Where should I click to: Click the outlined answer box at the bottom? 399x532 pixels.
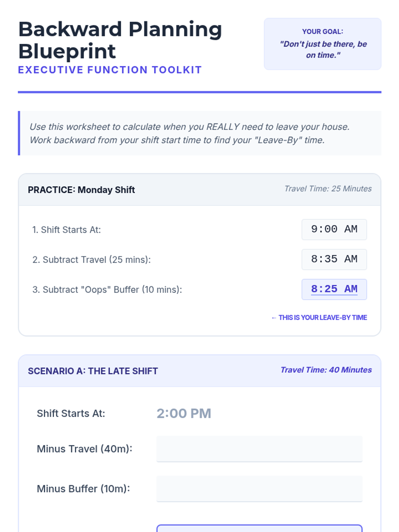tap(259, 528)
